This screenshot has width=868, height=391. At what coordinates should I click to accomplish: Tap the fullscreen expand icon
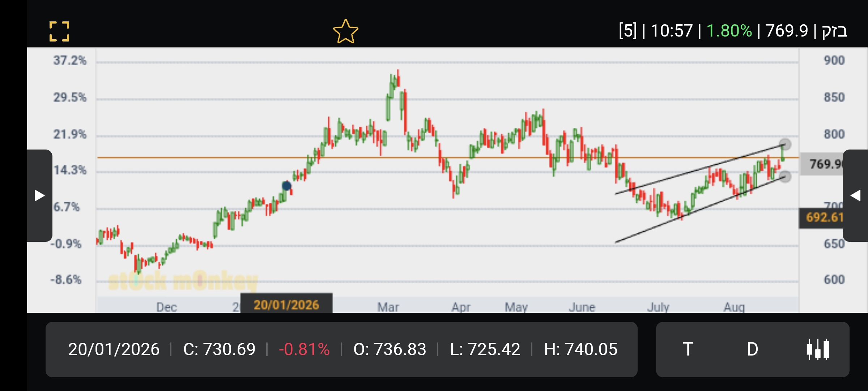[59, 31]
